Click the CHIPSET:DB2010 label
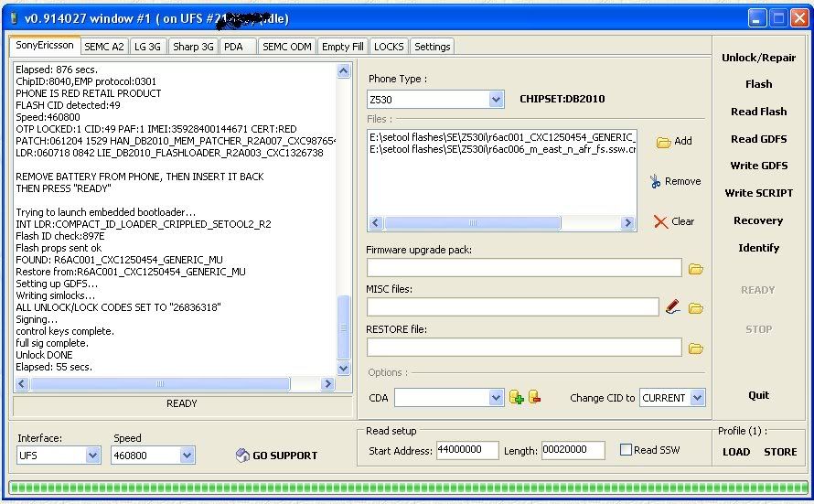Image resolution: width=814 pixels, height=504 pixels. (562, 99)
